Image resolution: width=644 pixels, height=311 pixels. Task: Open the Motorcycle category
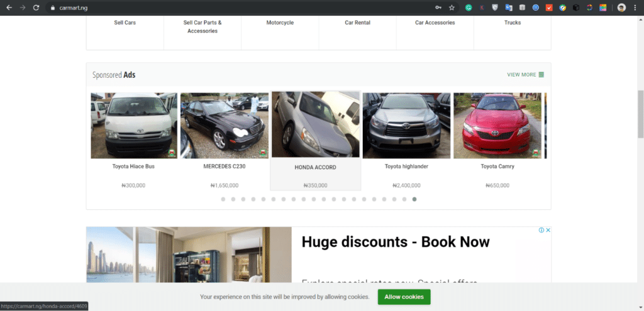coord(280,23)
